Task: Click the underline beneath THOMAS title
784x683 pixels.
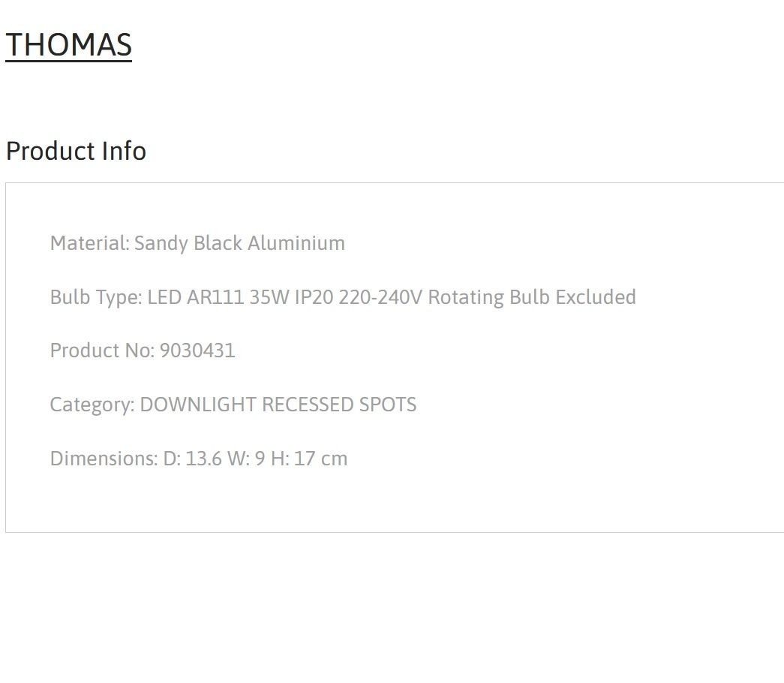Action: tap(68, 61)
